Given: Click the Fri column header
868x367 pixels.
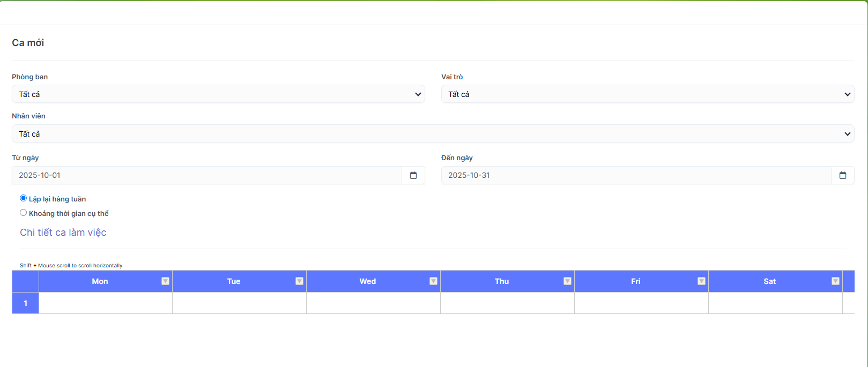Looking at the screenshot, I should [x=635, y=281].
